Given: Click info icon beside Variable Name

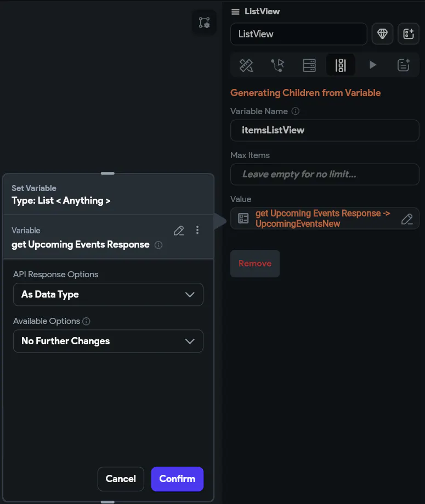Looking at the screenshot, I should pos(296,111).
